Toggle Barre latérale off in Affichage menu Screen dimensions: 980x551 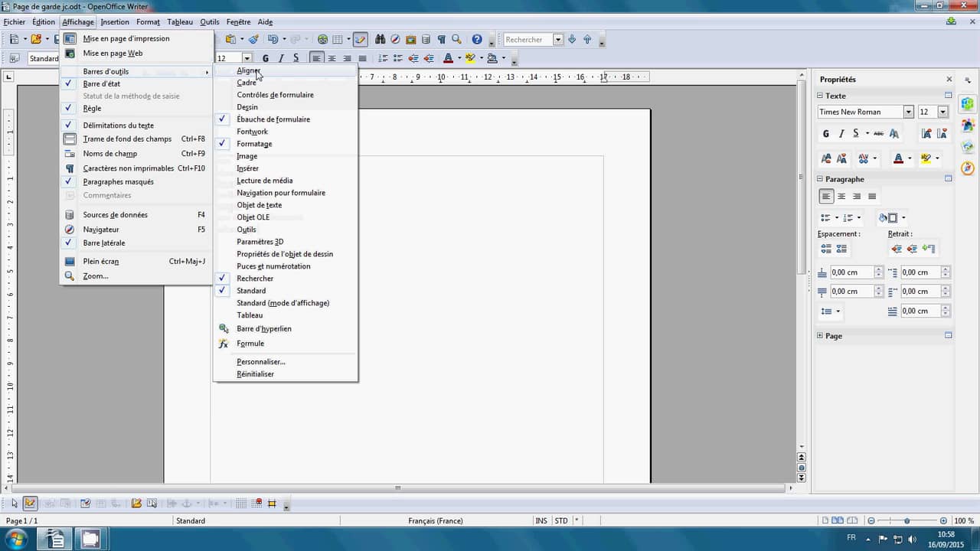pyautogui.click(x=104, y=243)
